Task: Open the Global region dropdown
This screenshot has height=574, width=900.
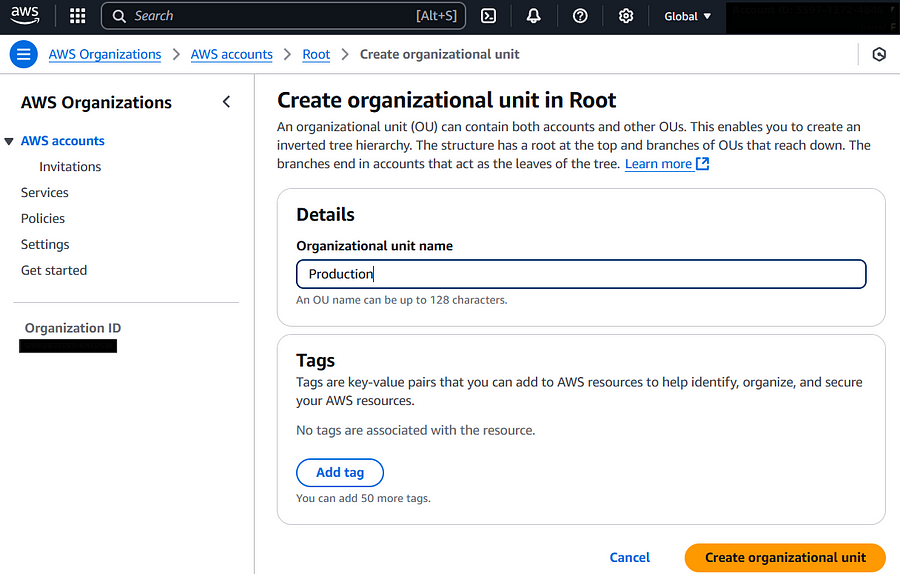Action: 688,16
